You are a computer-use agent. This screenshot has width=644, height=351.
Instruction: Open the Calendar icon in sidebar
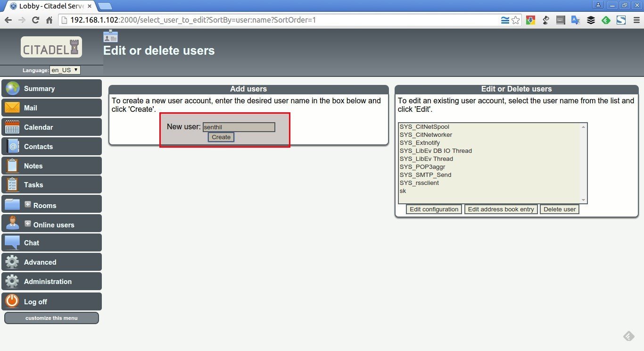click(x=12, y=127)
